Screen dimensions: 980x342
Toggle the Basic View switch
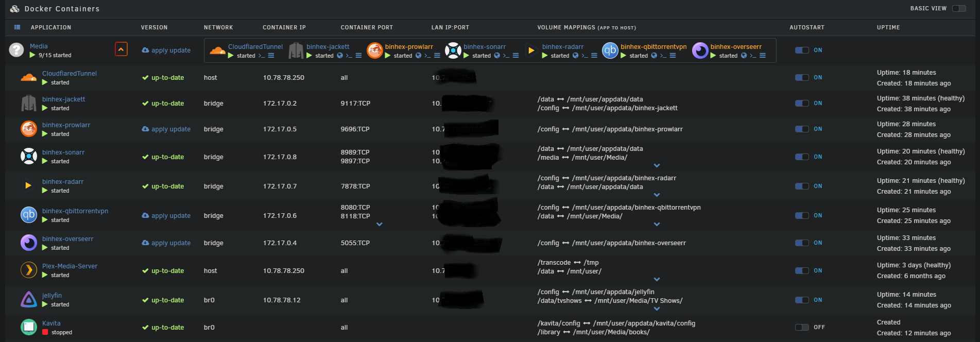click(x=959, y=8)
